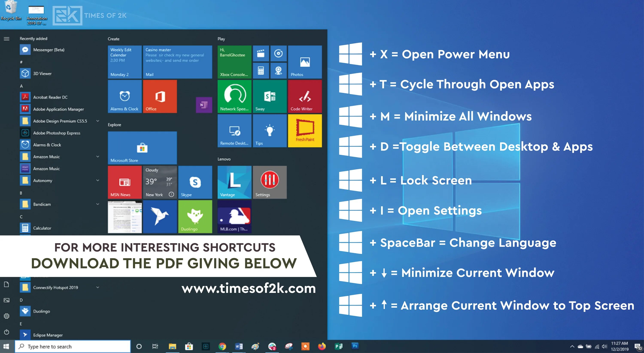Open the Duolingo green tile
The height and width of the screenshot is (353, 644).
click(x=195, y=217)
